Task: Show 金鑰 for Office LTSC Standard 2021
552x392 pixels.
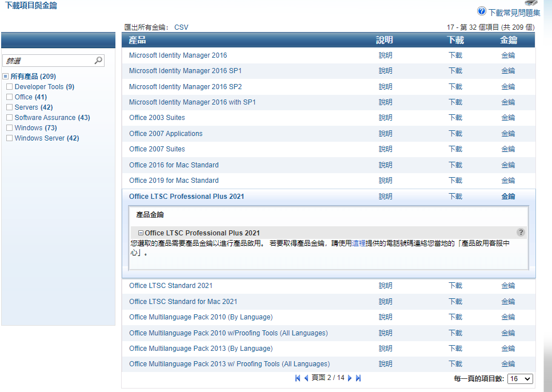Action: coord(509,286)
